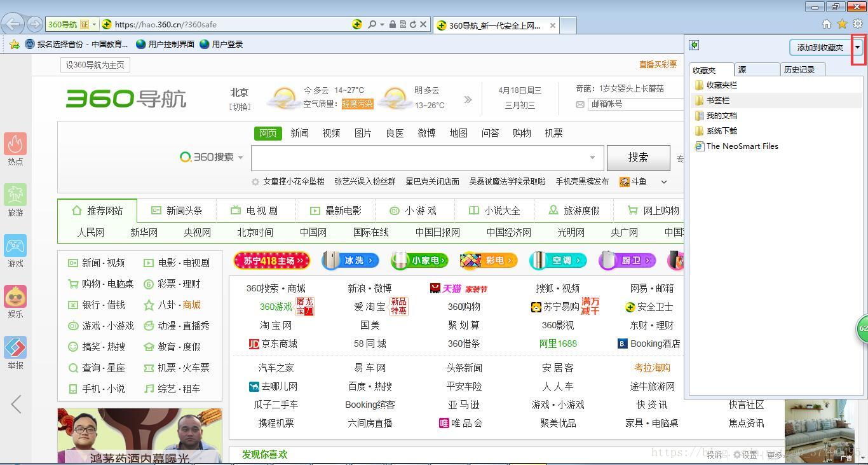This screenshot has height=465, width=868.
Task: Open the 收藏夹栏 folder
Action: point(722,85)
